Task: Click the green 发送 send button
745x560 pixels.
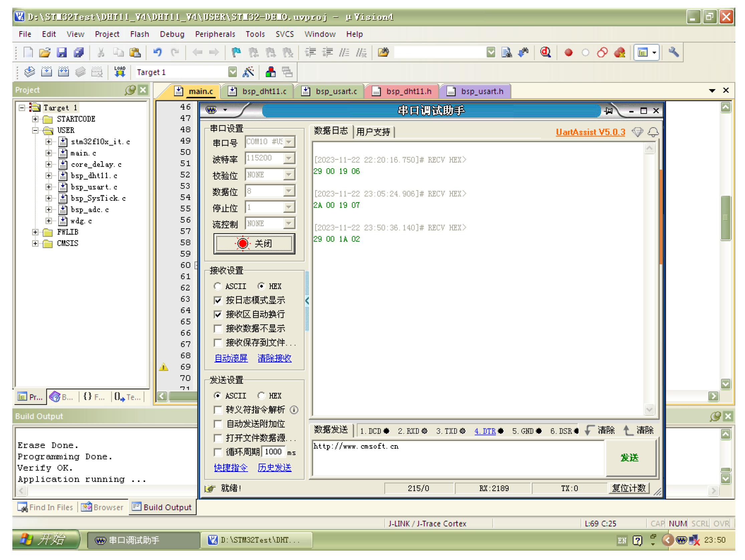Action: pyautogui.click(x=629, y=458)
